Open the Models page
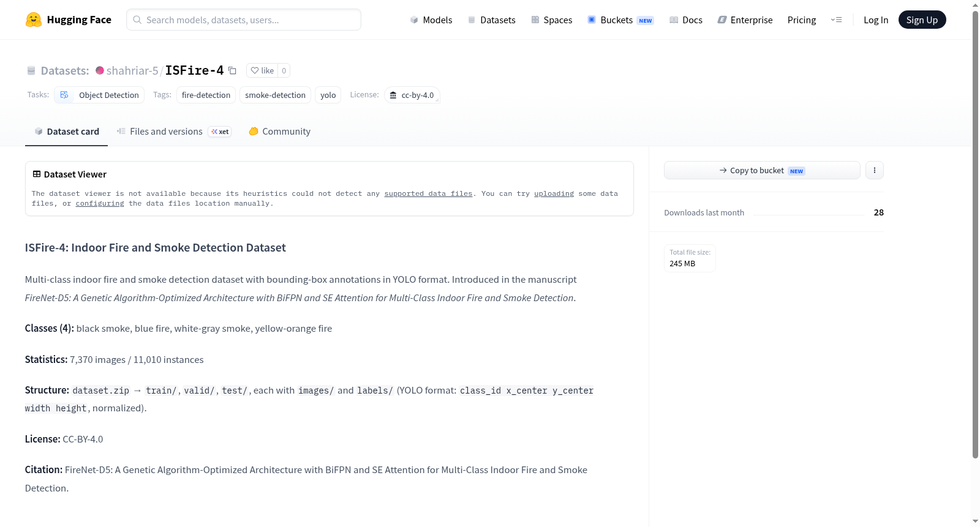 [x=431, y=20]
